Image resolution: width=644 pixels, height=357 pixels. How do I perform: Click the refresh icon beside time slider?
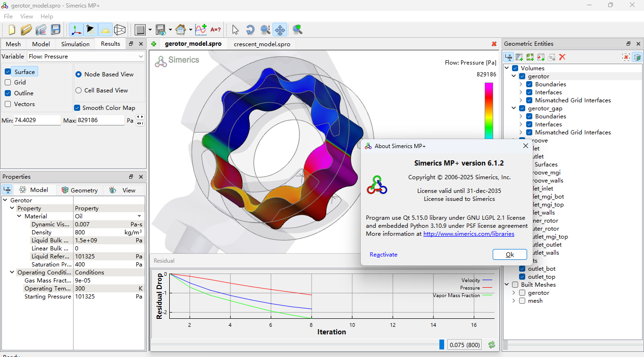click(x=492, y=345)
